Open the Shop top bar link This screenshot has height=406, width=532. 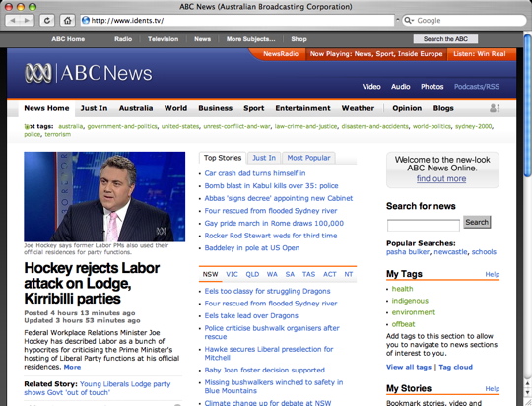tap(299, 39)
